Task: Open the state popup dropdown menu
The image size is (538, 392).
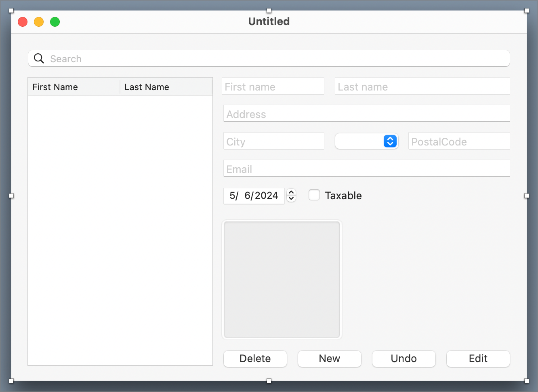Action: (367, 141)
